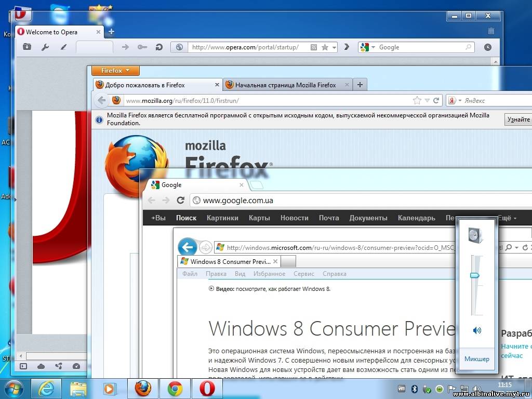Bookmark the page with Firefox's star
This screenshot has height=399, width=532.
pyautogui.click(x=417, y=100)
